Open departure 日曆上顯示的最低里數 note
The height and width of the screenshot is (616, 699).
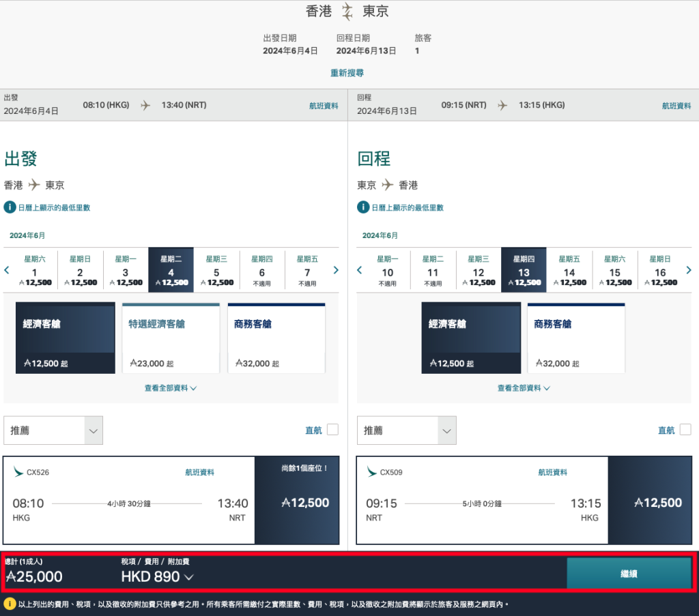tap(54, 207)
